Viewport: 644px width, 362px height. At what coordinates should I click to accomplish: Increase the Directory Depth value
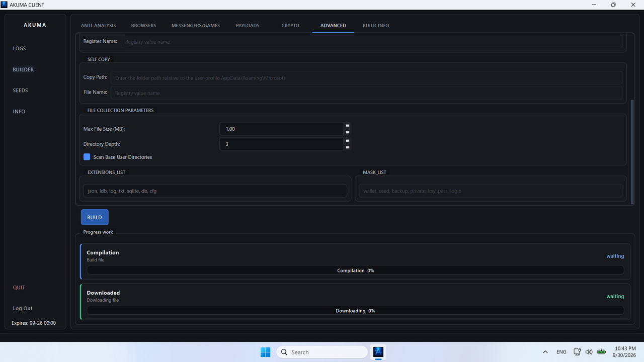coord(348,141)
